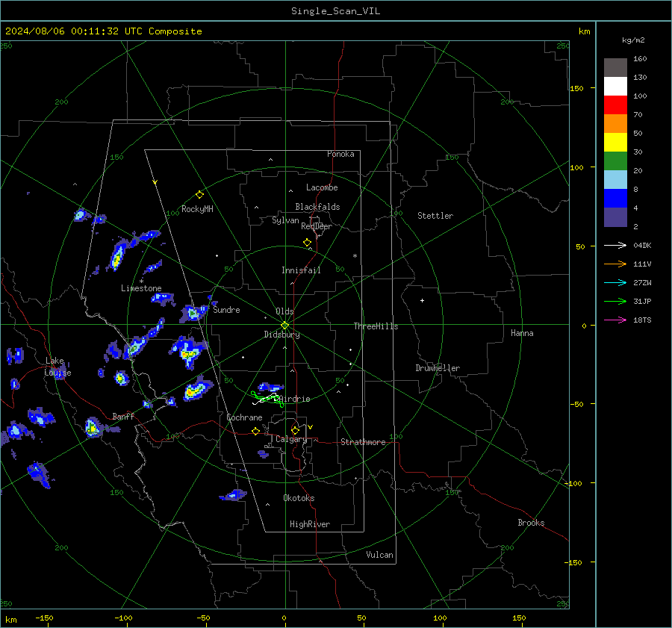The width and height of the screenshot is (672, 628).
Task: Select the yellow 30-50 legend color
Action: point(615,143)
